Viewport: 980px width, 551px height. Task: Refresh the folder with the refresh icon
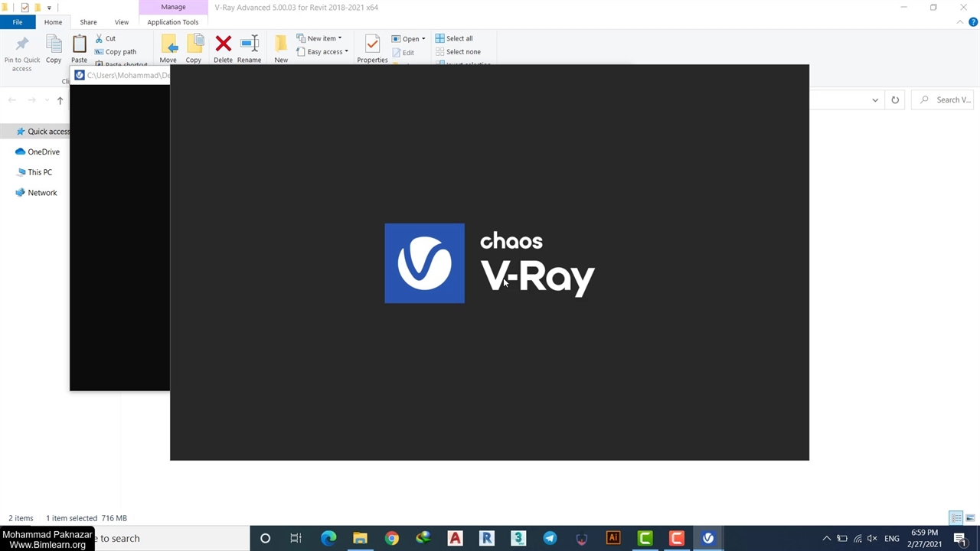894,99
